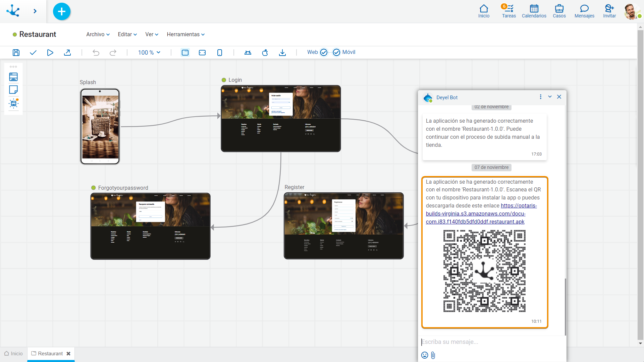Open Mensajes chat icon
Viewport: 644px width, 362px height.
tap(584, 11)
